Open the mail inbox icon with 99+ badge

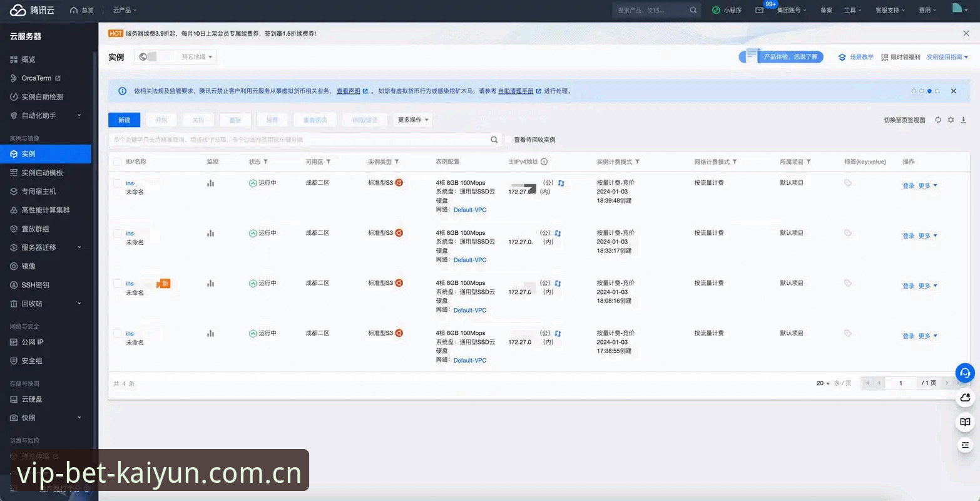click(x=759, y=10)
